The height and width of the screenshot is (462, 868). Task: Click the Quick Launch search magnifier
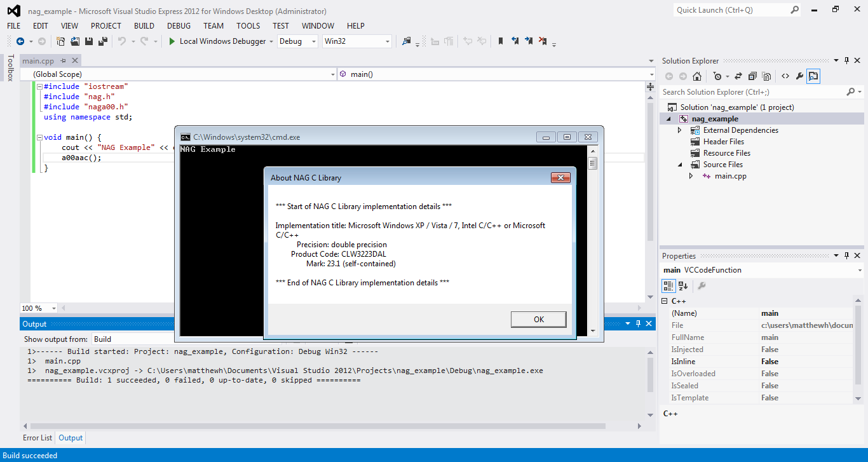click(795, 10)
